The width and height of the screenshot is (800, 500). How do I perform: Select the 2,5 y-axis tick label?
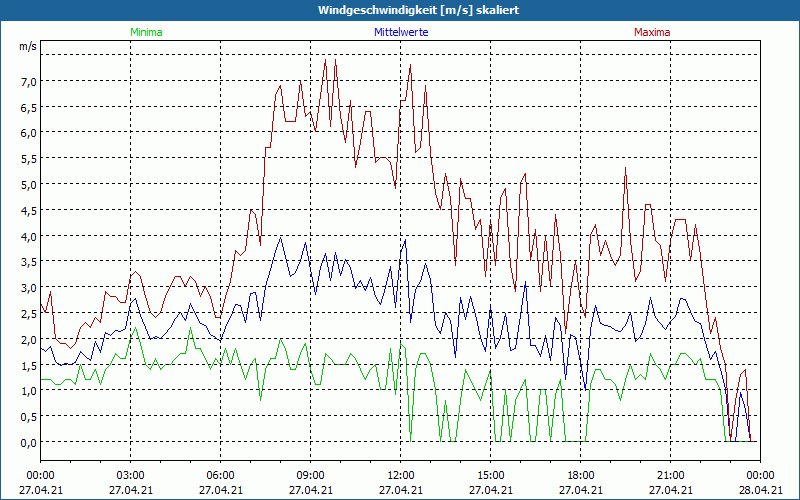click(29, 313)
